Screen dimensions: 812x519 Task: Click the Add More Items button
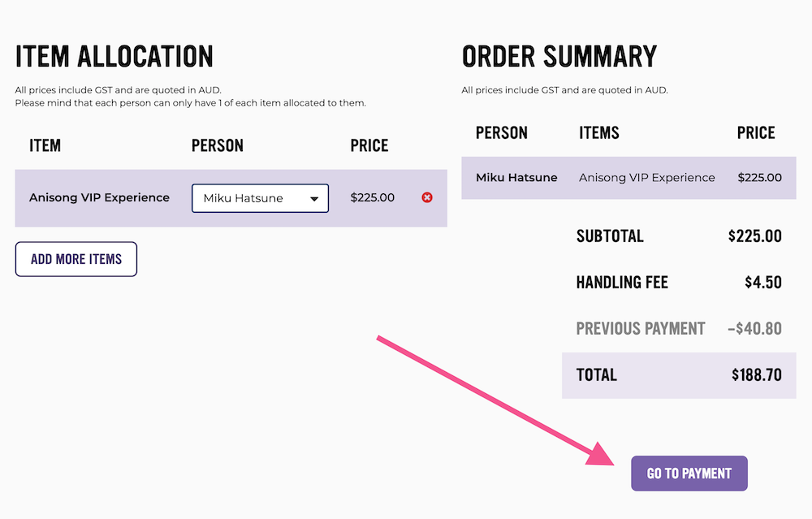click(x=76, y=259)
